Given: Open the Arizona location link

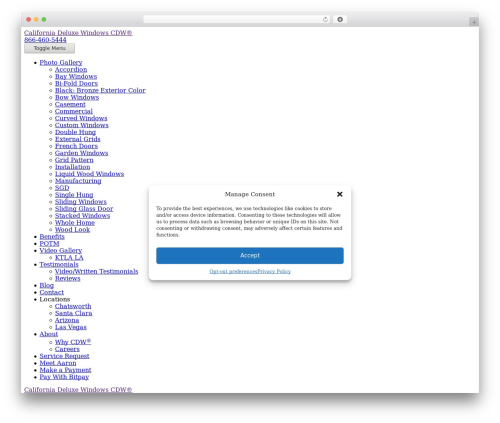Looking at the screenshot, I should tap(67, 320).
